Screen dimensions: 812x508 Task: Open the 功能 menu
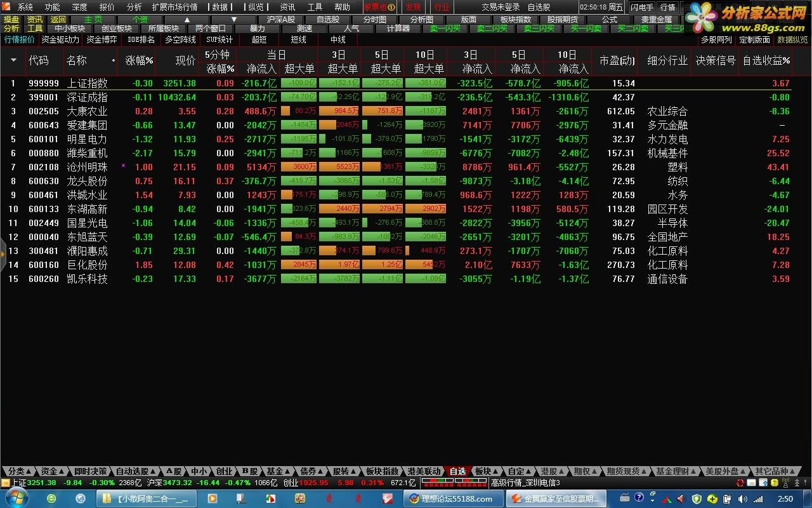click(53, 7)
